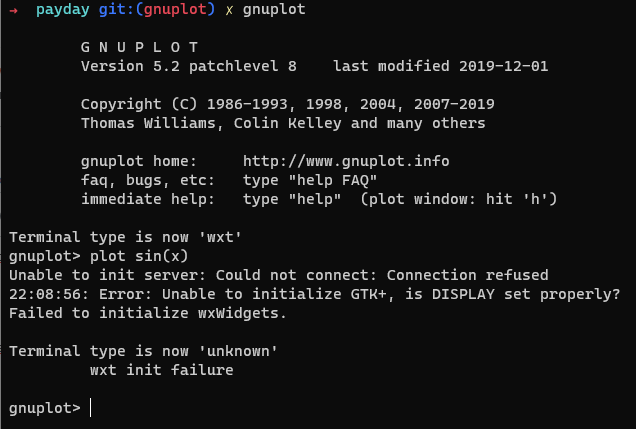The image size is (636, 429).
Task: Place cursor at the text cursor bar
Action: 91,408
